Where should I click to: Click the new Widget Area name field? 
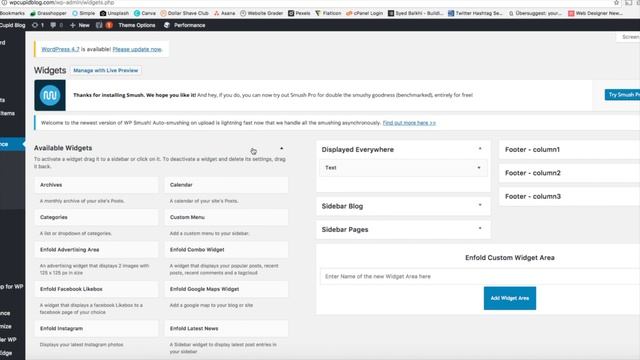pos(480,276)
